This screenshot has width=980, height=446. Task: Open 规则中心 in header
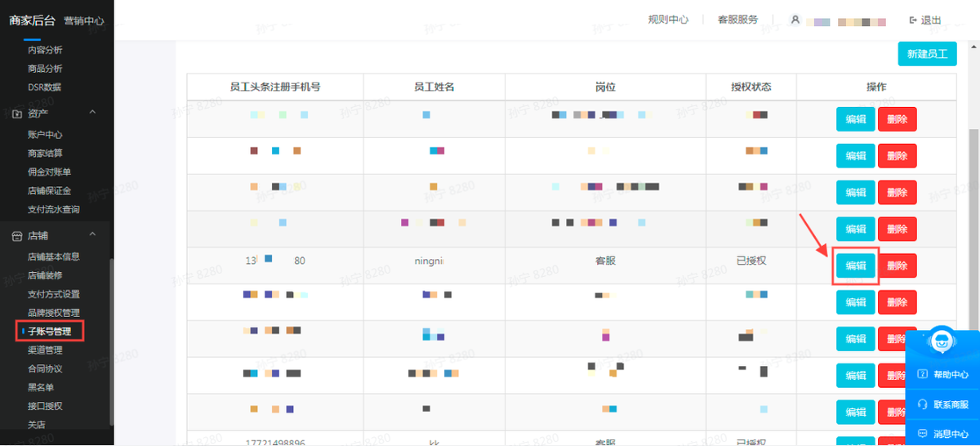[668, 20]
